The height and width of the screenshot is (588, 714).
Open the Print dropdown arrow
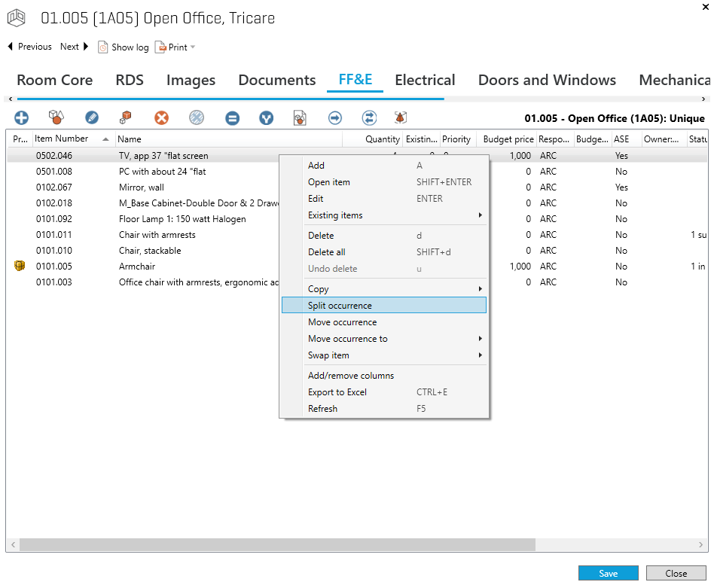[x=193, y=47]
